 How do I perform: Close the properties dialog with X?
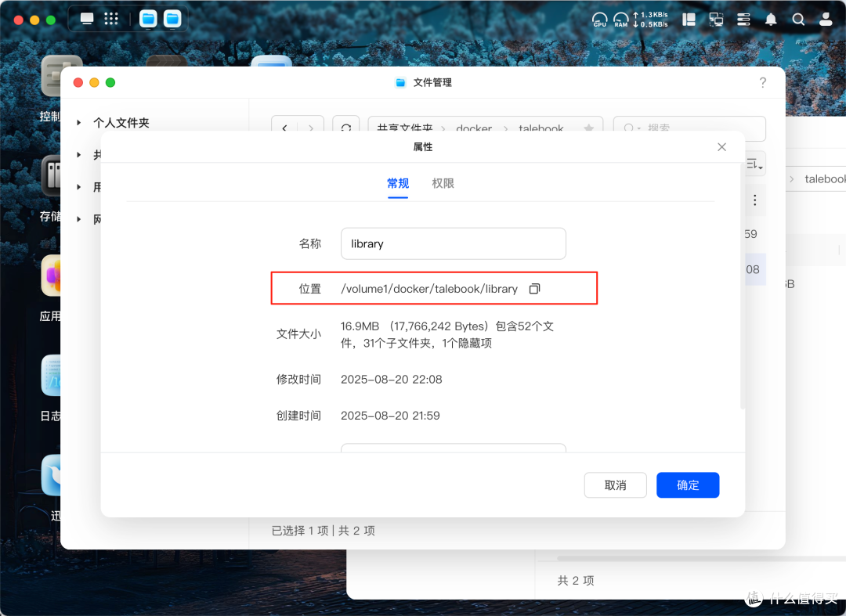721,147
